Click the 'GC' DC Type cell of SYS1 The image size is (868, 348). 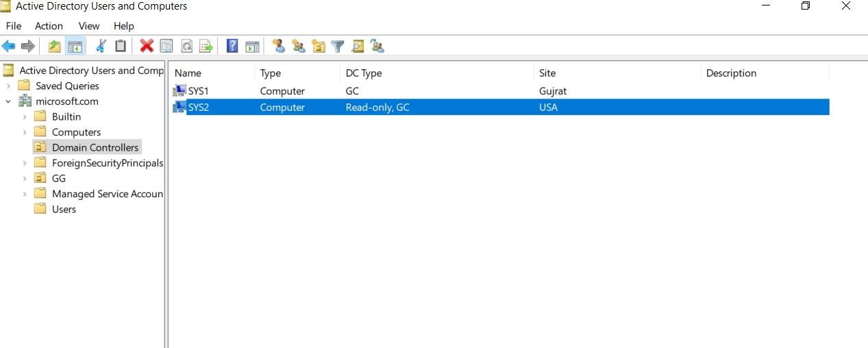click(x=352, y=91)
